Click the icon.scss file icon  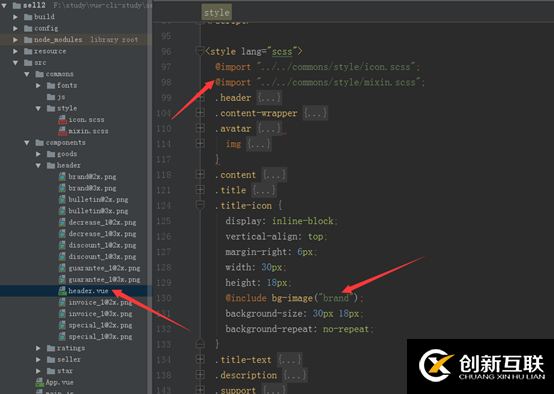(x=63, y=120)
